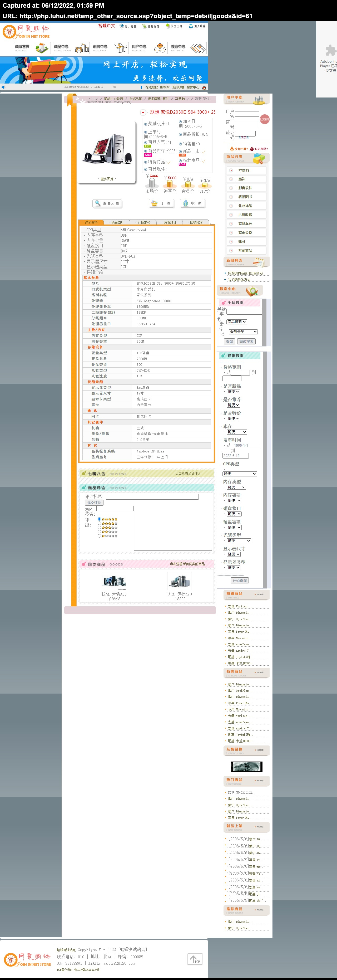Screen dimensions: 337x980
Task: Click the 用户名 username input field
Action: pos(247,114)
